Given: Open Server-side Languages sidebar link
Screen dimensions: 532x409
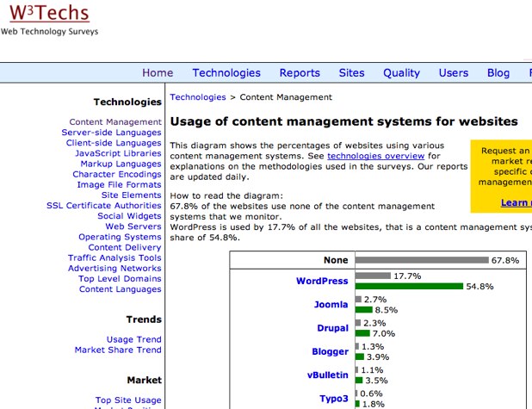Looking at the screenshot, I should point(111,133).
